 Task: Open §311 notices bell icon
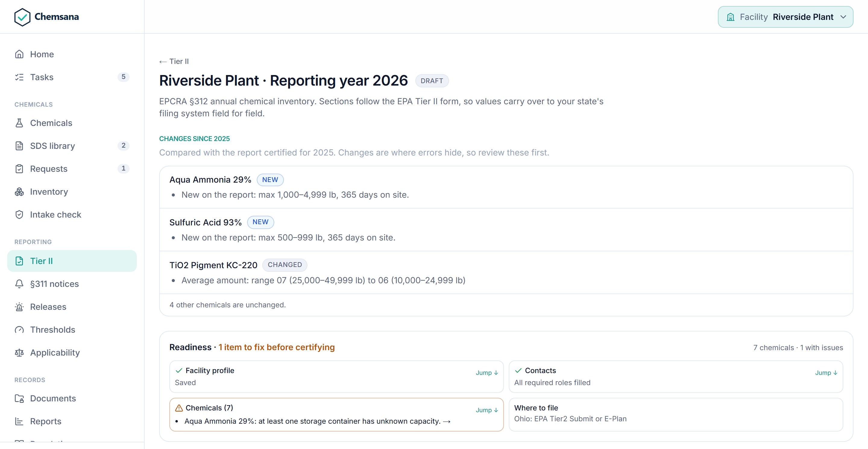tap(19, 284)
